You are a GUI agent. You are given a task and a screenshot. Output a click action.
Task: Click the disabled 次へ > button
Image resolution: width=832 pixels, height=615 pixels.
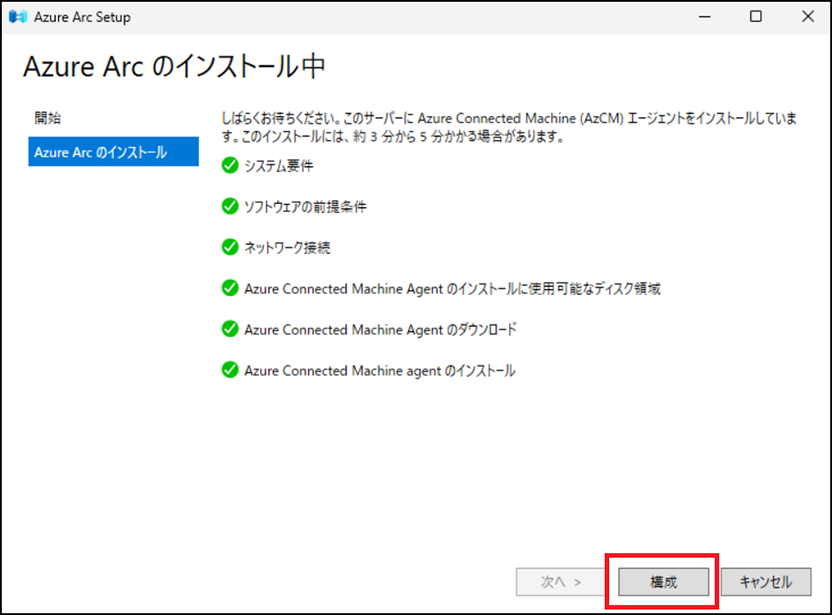click(561, 582)
